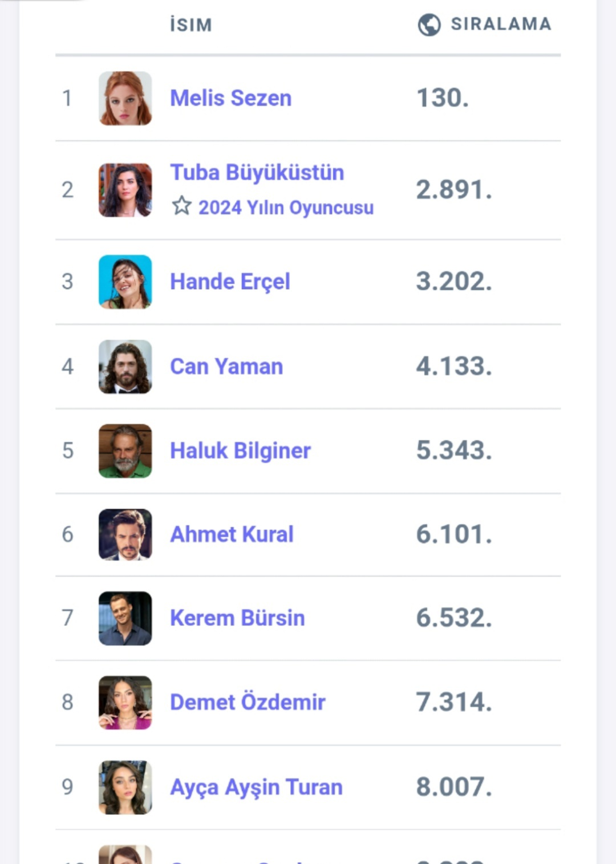616x864 pixels.
Task: Go to Can Yaman's page link
Action: point(226,367)
